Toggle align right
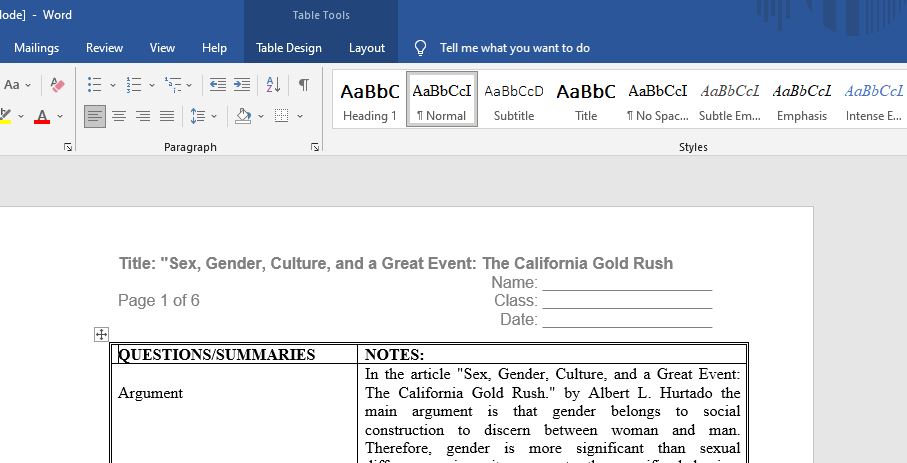This screenshot has width=907, height=463. pyautogui.click(x=143, y=116)
